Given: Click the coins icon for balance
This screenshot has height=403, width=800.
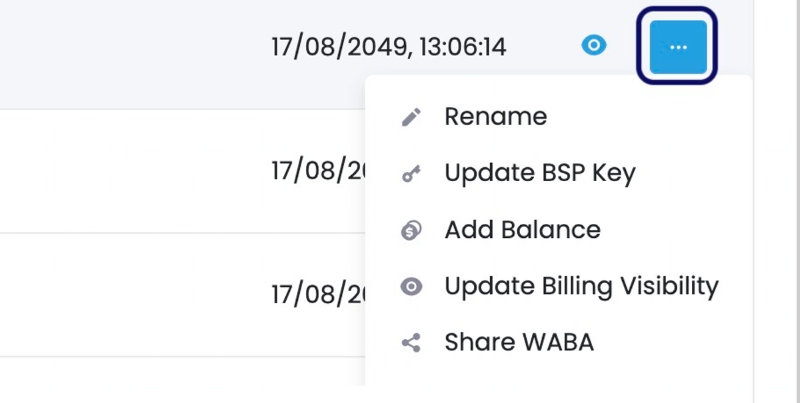Looking at the screenshot, I should click(411, 230).
